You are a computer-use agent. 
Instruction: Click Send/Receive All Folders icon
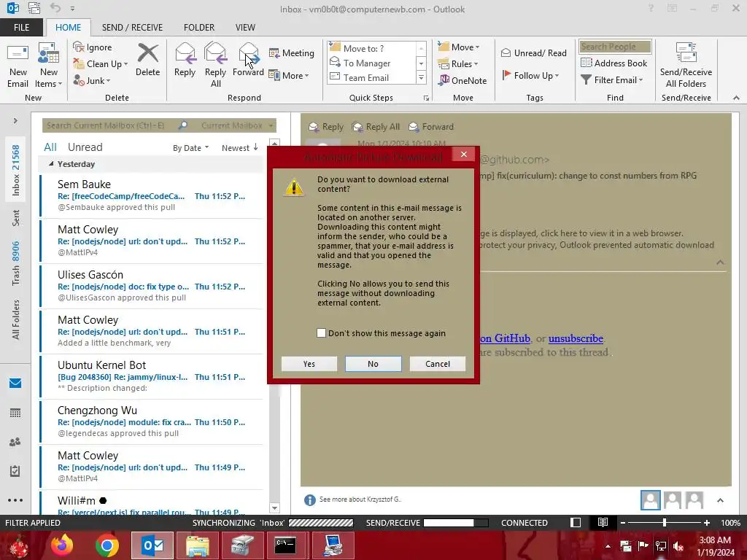pyautogui.click(x=686, y=66)
